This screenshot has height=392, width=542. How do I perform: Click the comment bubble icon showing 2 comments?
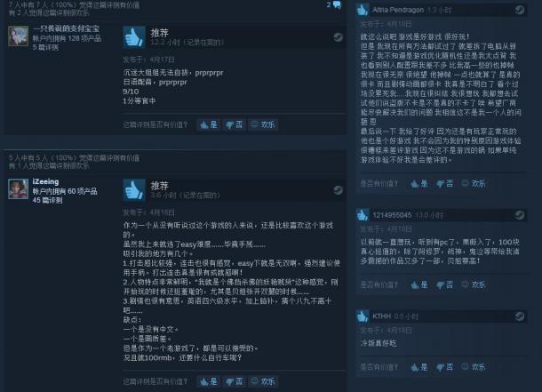click(x=337, y=4)
